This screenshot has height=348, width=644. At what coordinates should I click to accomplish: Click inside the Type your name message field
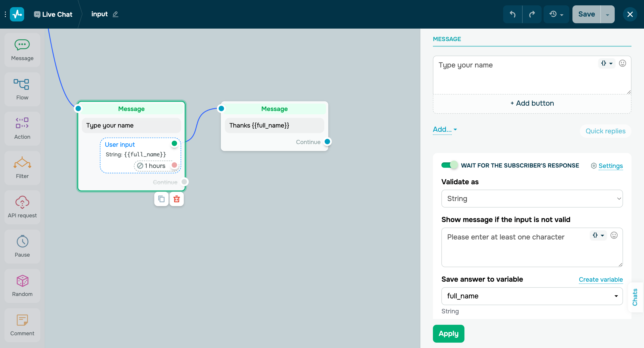coord(513,75)
